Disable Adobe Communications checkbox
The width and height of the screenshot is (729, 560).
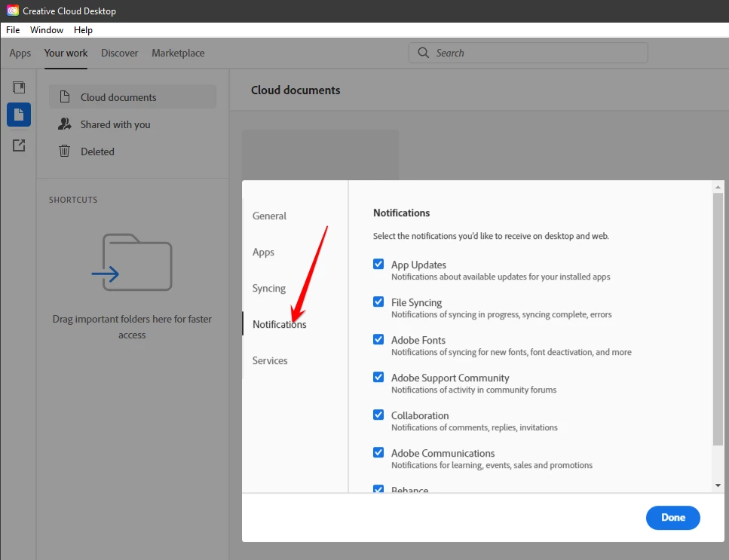(378, 452)
